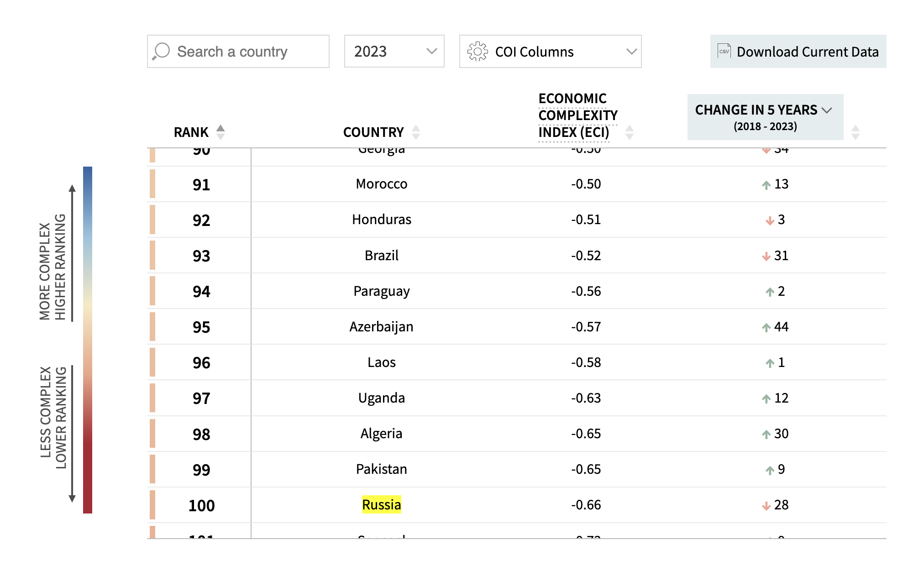
Task: Click Russia's rank color swatch
Action: click(152, 505)
